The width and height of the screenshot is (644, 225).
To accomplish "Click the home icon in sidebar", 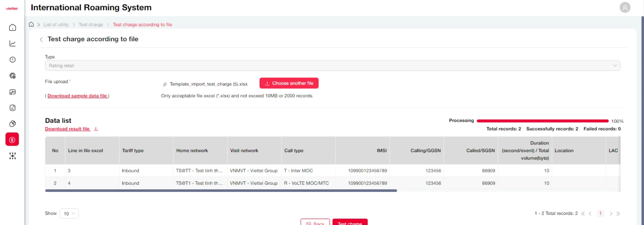I will click(12, 27).
